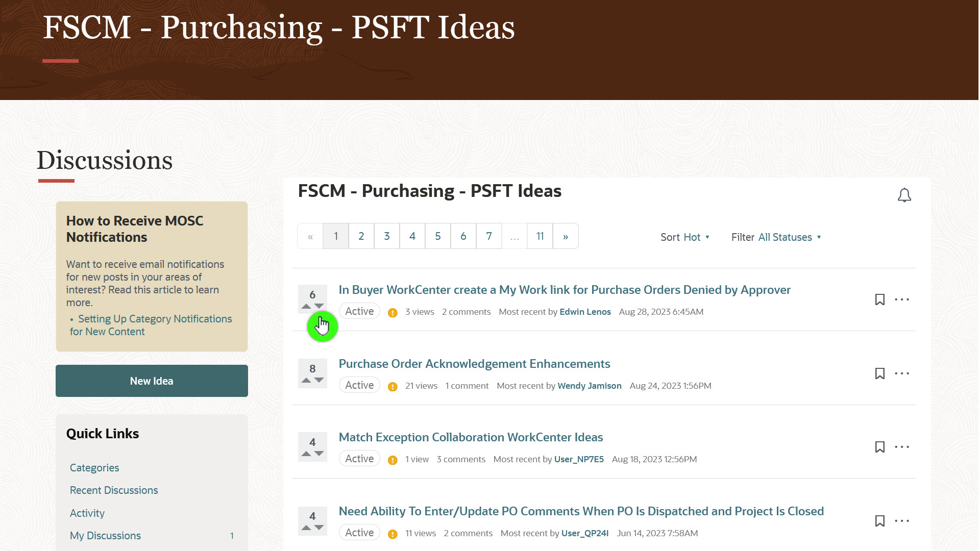The width and height of the screenshot is (980, 551).
Task: Click the New Idea button
Action: click(152, 381)
